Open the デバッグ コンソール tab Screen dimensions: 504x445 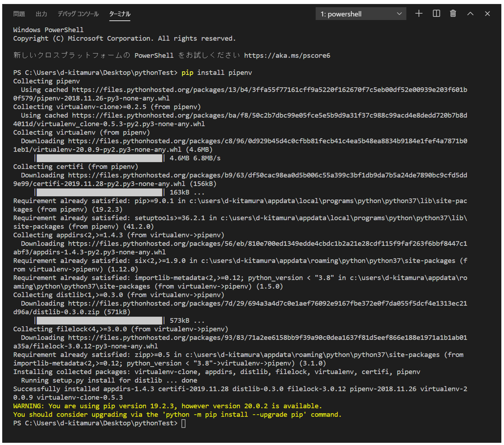click(78, 14)
